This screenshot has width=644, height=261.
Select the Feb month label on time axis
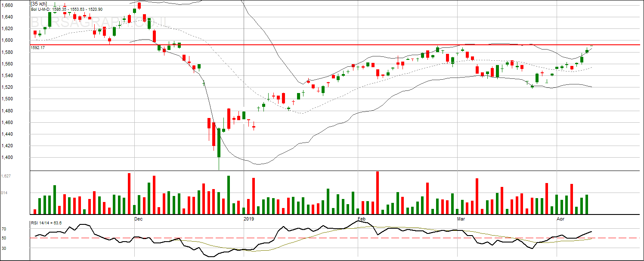[x=362, y=219]
